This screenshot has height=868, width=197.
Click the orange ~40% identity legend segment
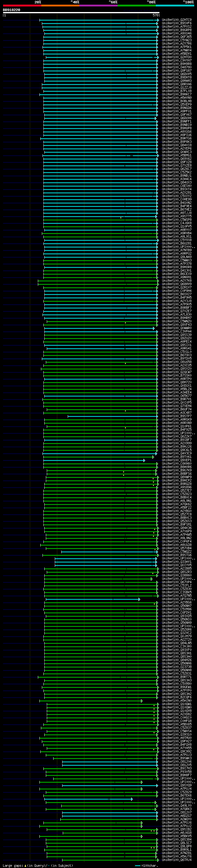click(x=60, y=6)
